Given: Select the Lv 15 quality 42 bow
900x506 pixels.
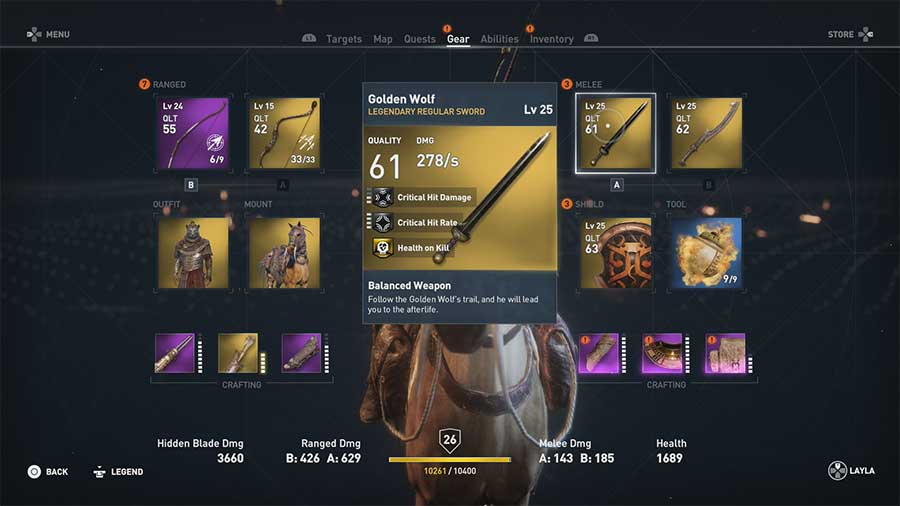Looking at the screenshot, I should click(285, 133).
